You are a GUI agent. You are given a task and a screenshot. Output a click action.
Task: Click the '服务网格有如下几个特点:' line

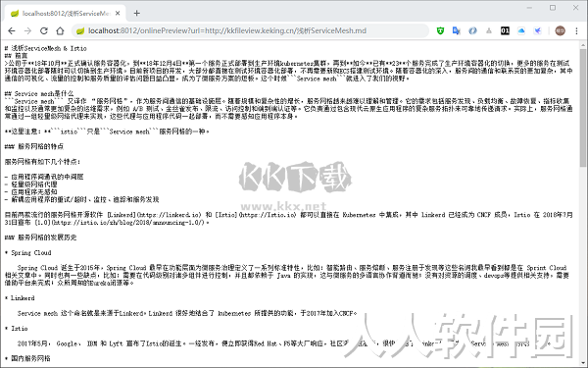(42, 162)
